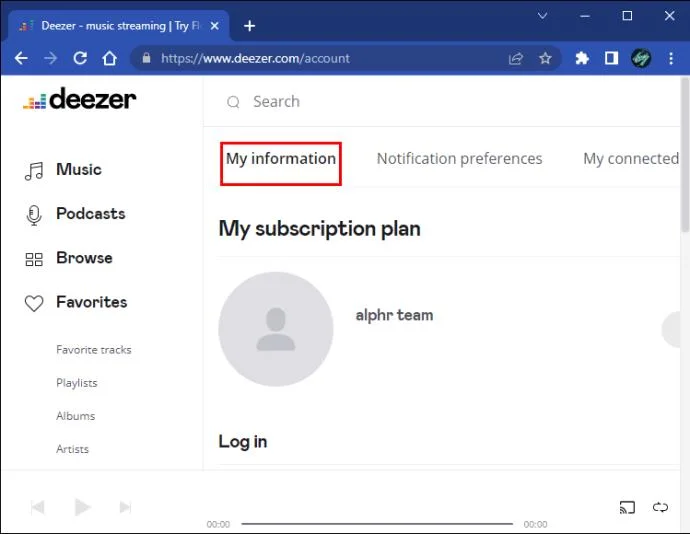Click the profile avatar picture
Viewport: 690px width, 534px height.
[276, 329]
